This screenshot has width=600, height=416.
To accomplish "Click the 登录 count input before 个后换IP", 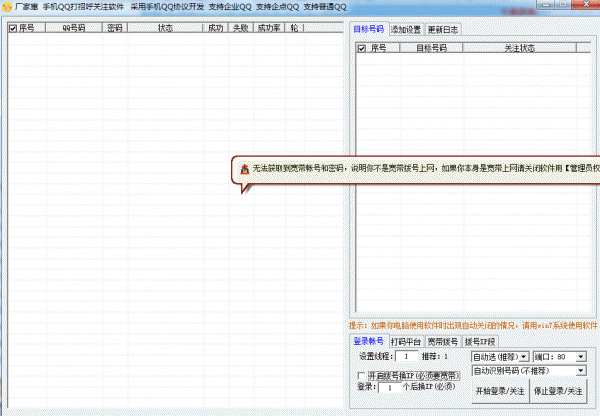I will click(390, 387).
